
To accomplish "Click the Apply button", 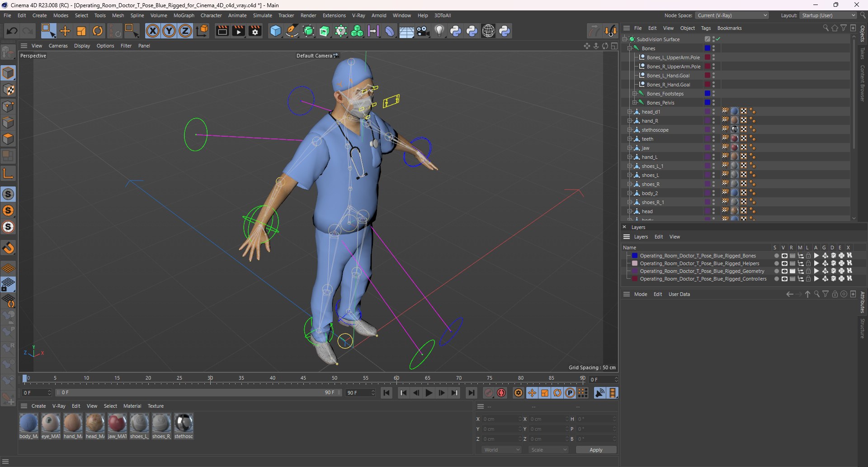I will coord(596,450).
